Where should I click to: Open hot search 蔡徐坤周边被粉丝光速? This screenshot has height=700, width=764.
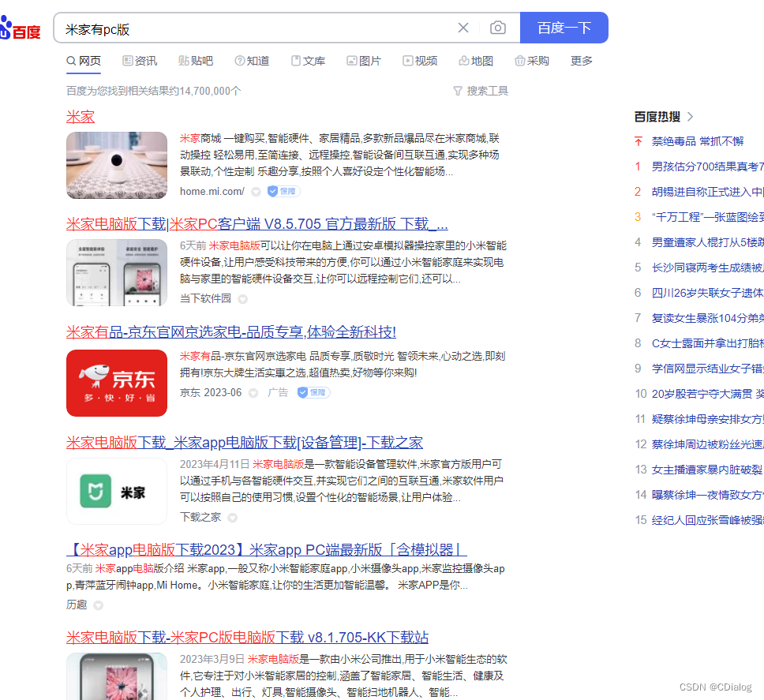[708, 444]
